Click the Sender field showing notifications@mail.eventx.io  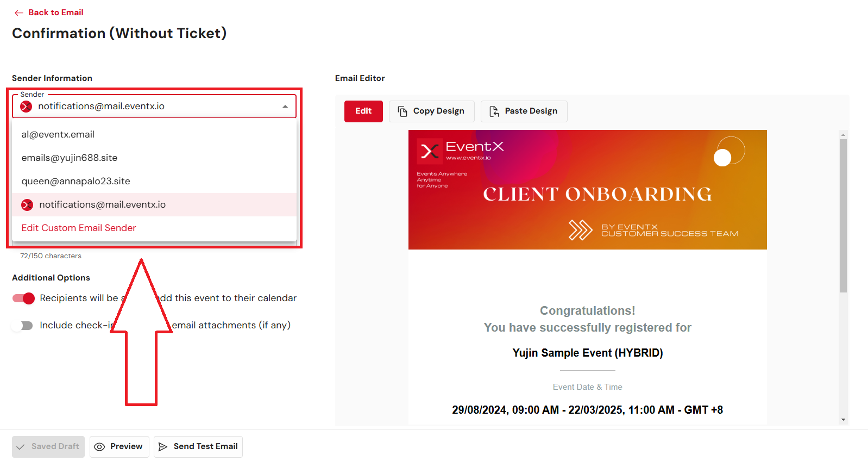154,107
